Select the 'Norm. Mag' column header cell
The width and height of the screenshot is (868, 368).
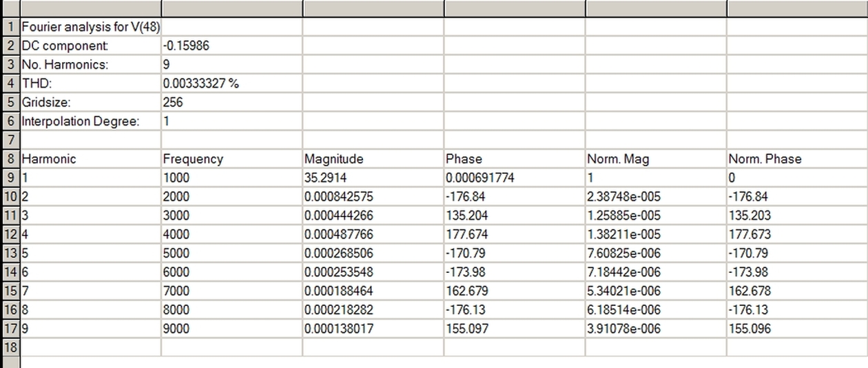pos(656,159)
